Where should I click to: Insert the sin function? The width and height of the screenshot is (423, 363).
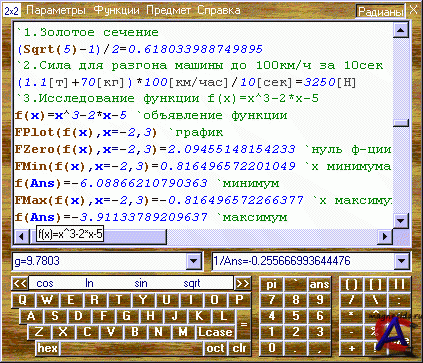[x=141, y=284]
